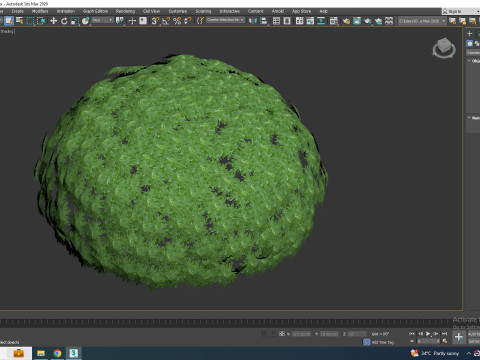The image size is (480, 360).
Task: Open the Create Selection Set dropdown
Action: (x=225, y=20)
